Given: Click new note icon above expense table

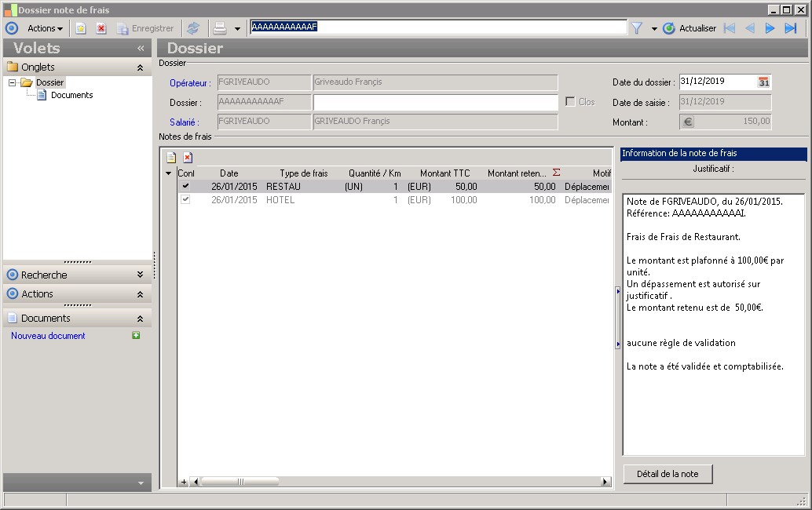Looking at the screenshot, I should tap(170, 157).
